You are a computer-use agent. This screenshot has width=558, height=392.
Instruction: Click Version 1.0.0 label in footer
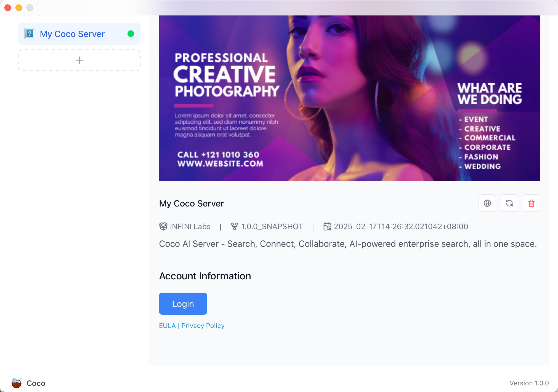[529, 383]
